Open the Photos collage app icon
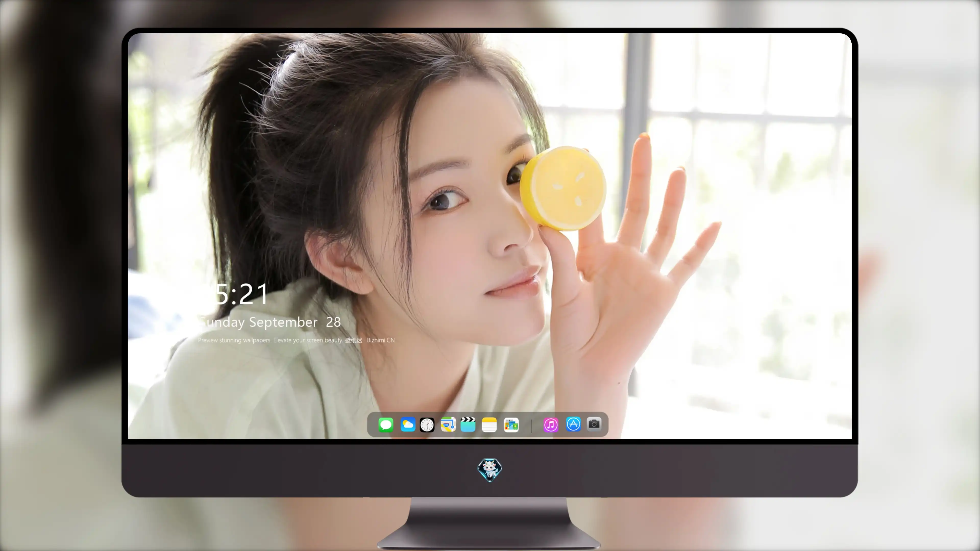Image resolution: width=980 pixels, height=551 pixels. 511,425
